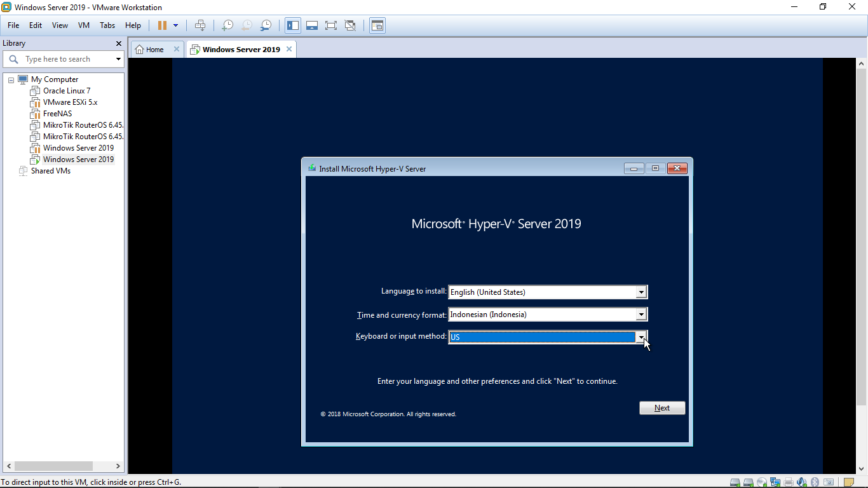Toggle the thumbnail bar button

[312, 25]
